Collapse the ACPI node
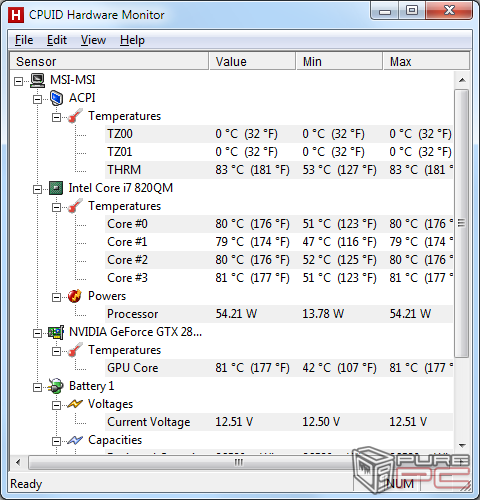The height and width of the screenshot is (500, 480). [x=38, y=99]
